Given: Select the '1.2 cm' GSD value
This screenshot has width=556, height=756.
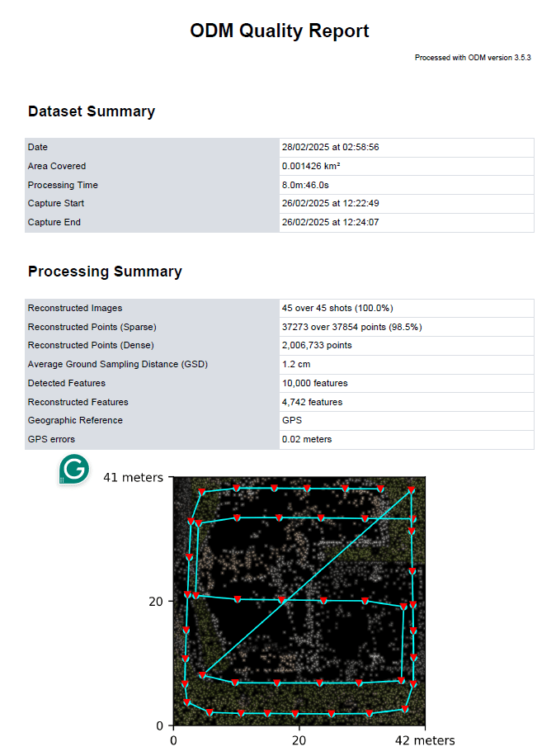Looking at the screenshot, I should pos(296,364).
